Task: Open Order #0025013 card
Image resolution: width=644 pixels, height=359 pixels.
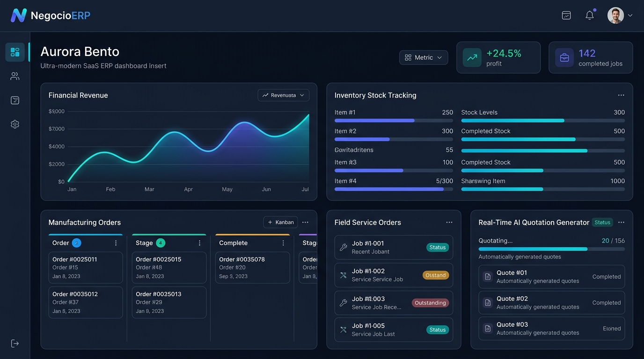Action: 169,302
